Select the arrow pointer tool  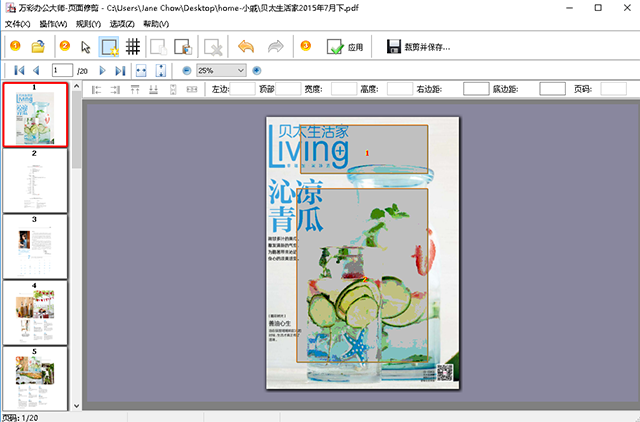coord(86,46)
